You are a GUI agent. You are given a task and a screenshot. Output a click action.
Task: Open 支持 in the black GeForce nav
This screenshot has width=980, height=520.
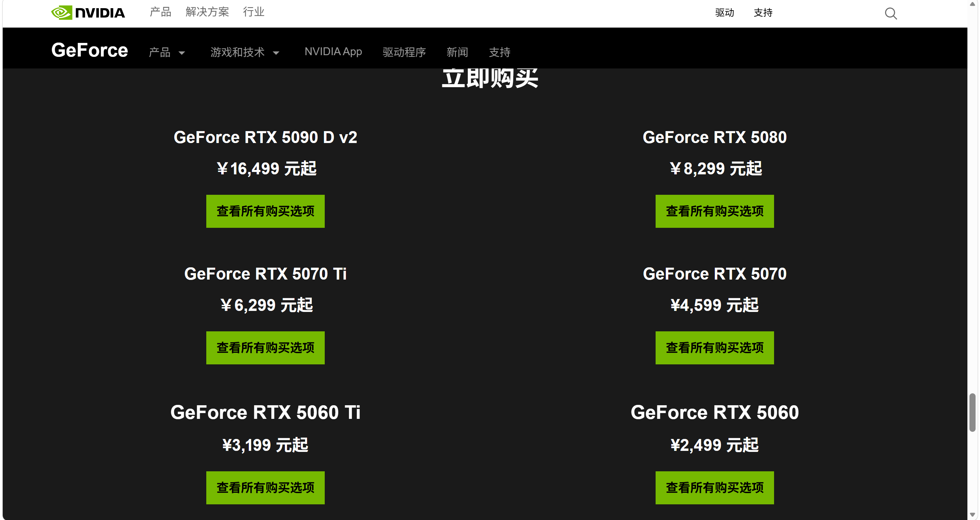coord(499,52)
